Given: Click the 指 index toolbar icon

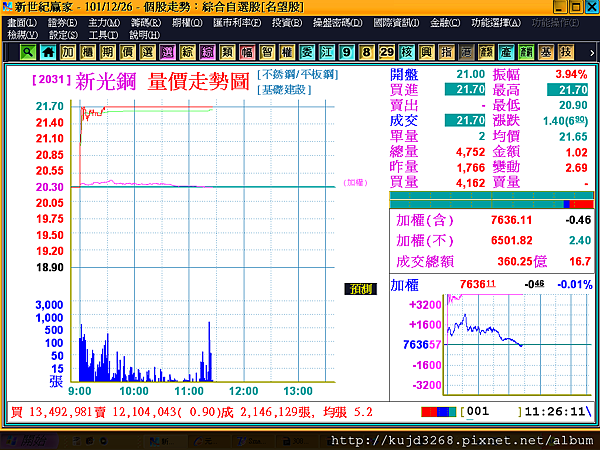Looking at the screenshot, I should click(446, 52).
